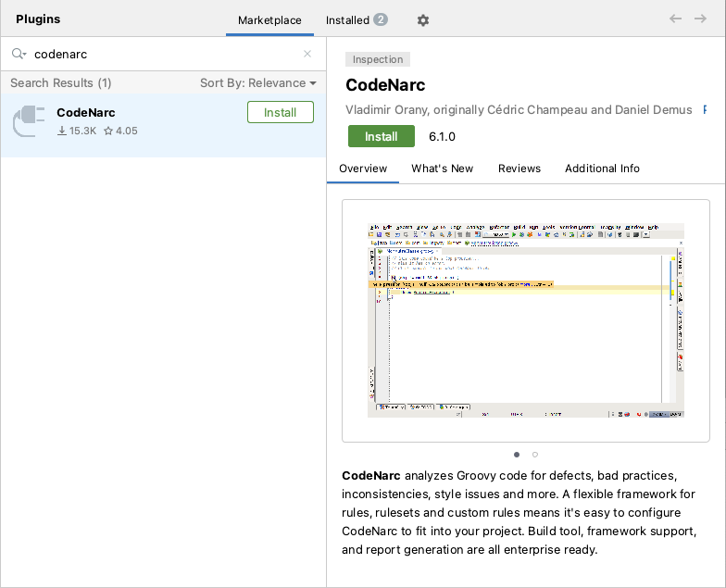Viewport: 726px width, 588px height.
Task: Click the green Install button in details
Action: click(382, 136)
